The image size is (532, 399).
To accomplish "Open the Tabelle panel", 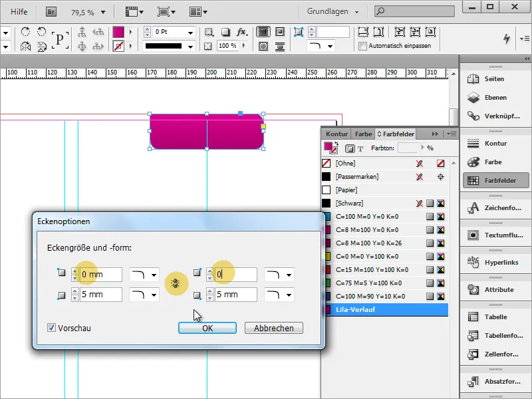I will 495,317.
